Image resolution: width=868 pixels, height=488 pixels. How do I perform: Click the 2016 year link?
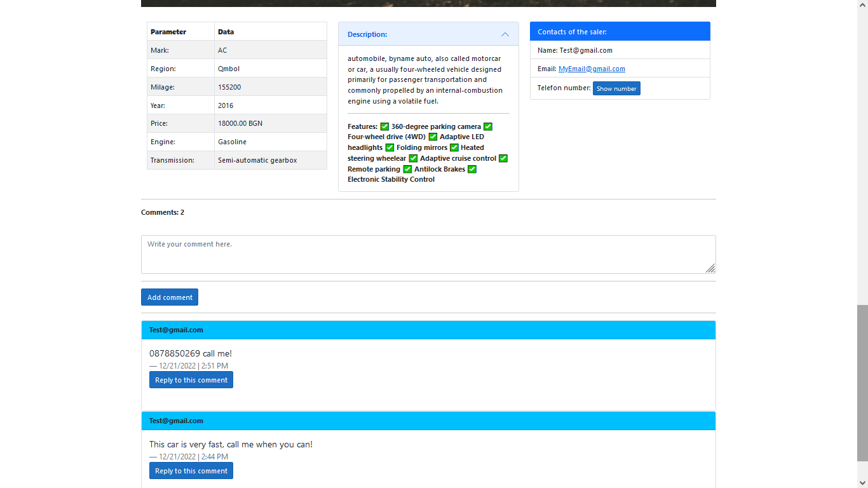(x=226, y=105)
